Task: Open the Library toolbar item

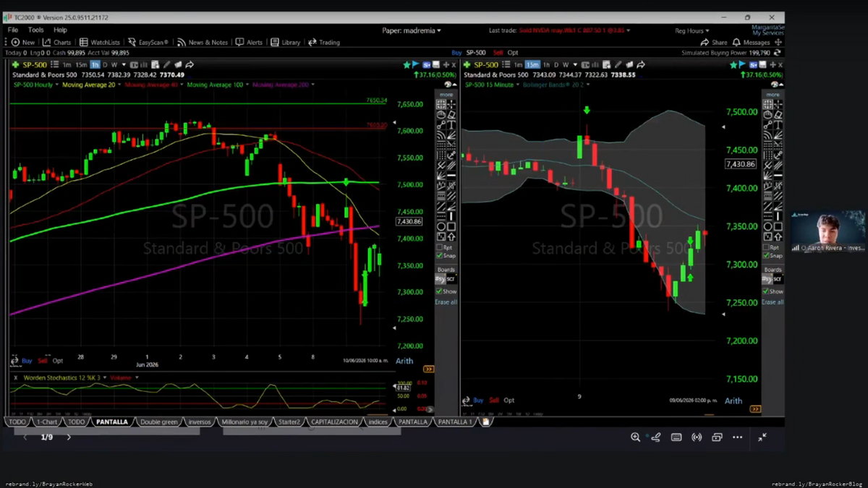Action: click(x=285, y=43)
